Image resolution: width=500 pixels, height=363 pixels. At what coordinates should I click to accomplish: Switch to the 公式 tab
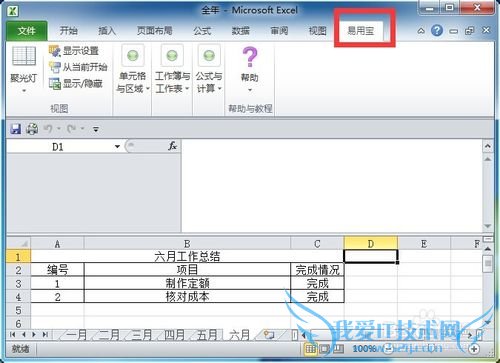point(202,31)
